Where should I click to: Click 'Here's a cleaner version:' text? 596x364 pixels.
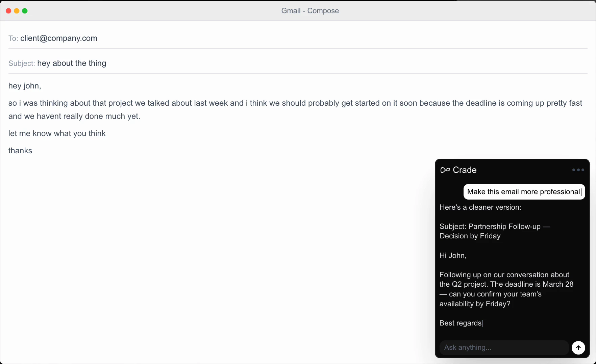click(x=480, y=207)
